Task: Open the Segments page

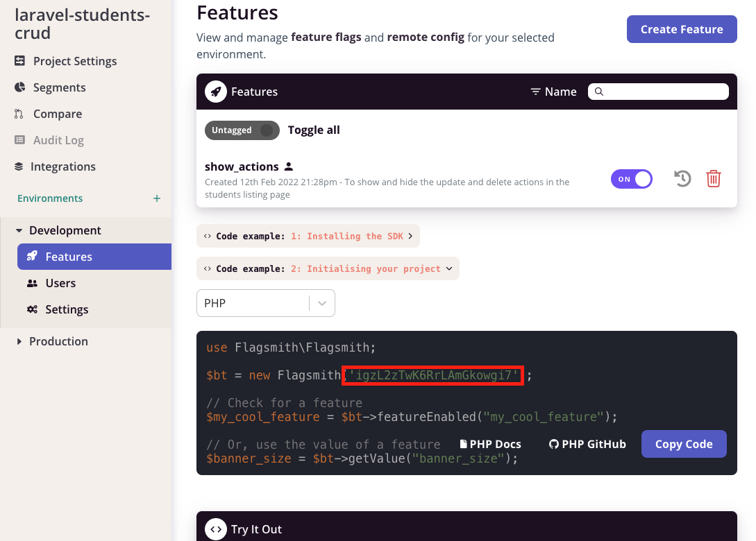Action: click(59, 87)
